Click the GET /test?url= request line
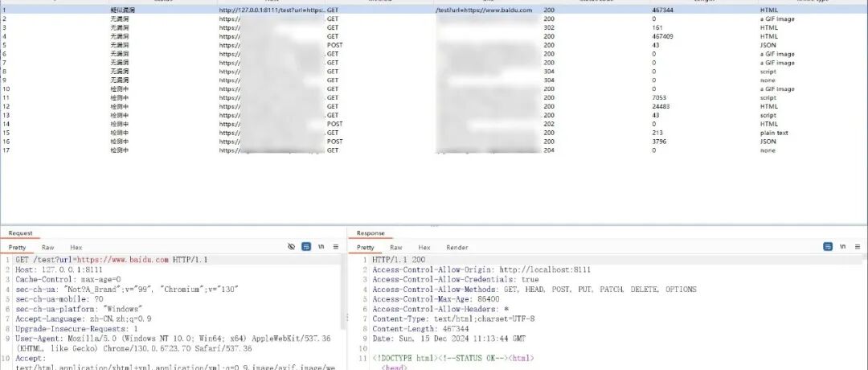 [x=111, y=260]
